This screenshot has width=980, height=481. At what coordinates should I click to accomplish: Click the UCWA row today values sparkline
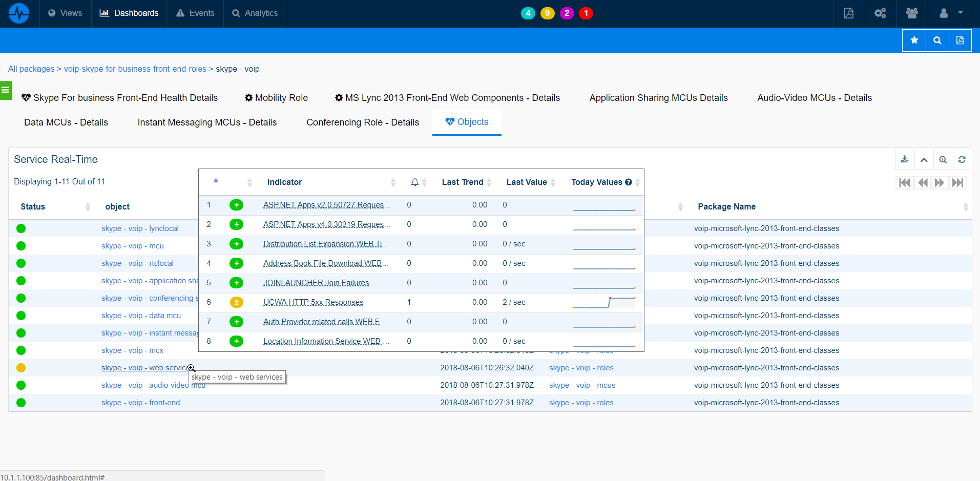click(604, 302)
